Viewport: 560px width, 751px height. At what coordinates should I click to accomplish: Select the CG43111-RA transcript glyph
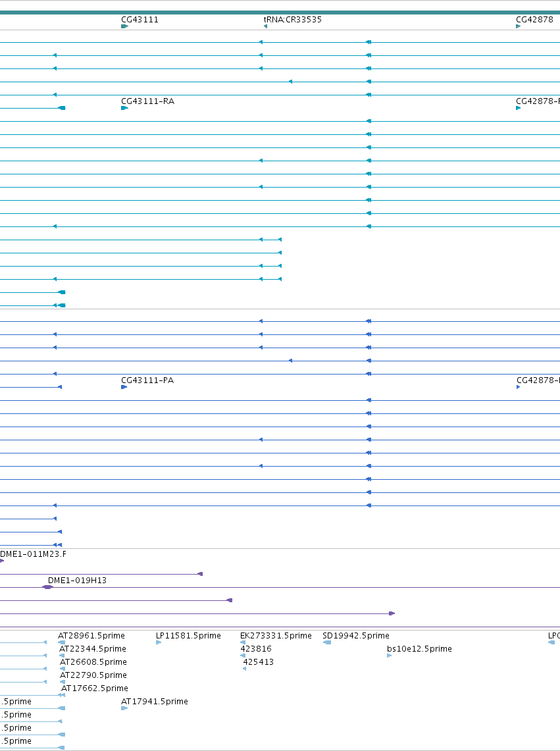click(124, 108)
